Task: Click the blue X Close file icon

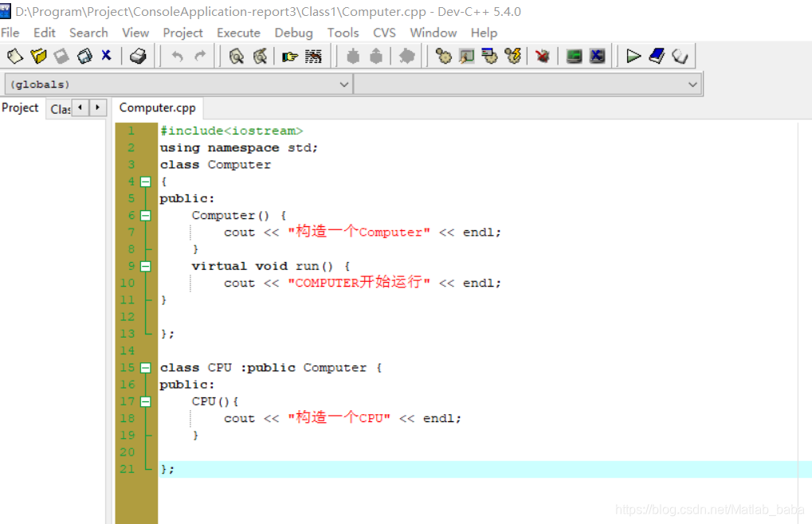Action: point(106,56)
